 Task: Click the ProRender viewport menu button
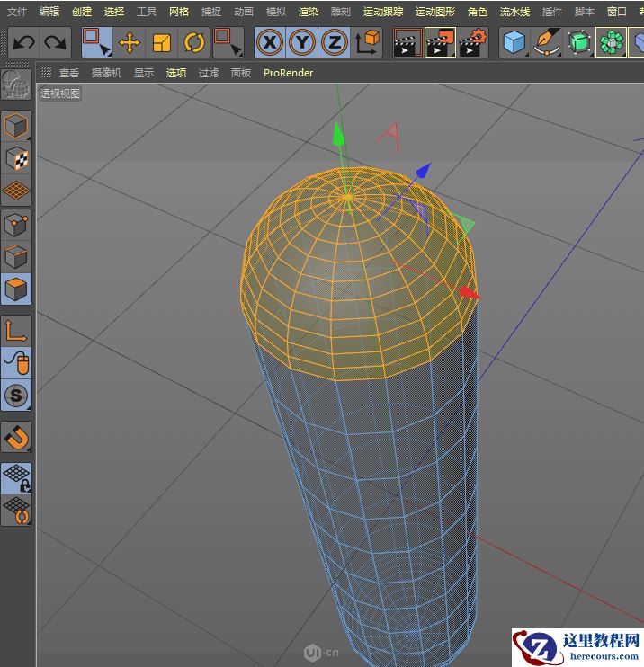point(288,73)
